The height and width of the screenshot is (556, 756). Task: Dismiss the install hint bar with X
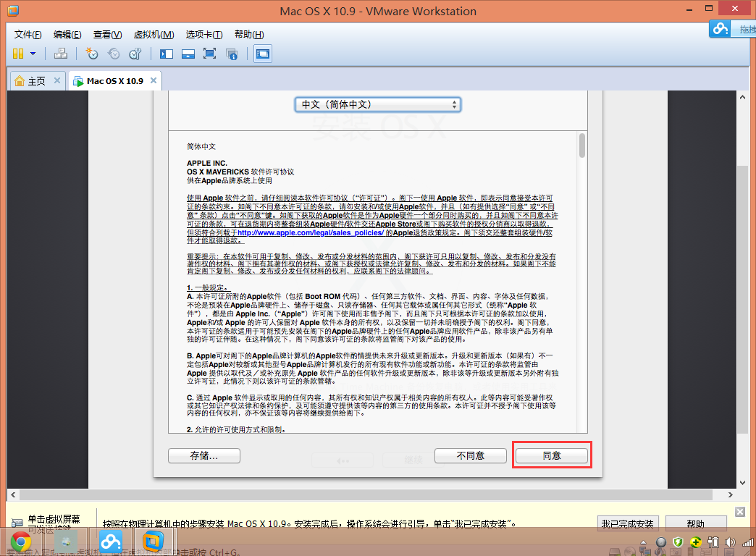pyautogui.click(x=740, y=512)
